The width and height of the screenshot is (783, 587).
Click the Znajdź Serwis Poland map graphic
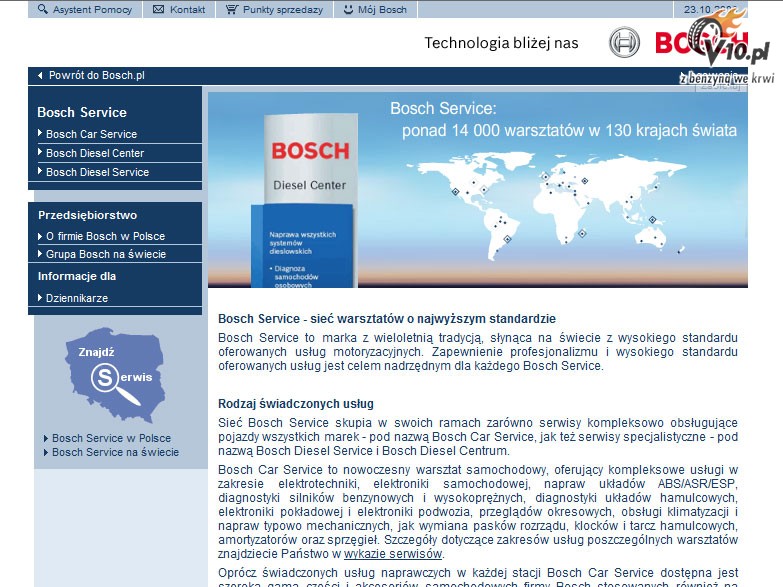115,375
